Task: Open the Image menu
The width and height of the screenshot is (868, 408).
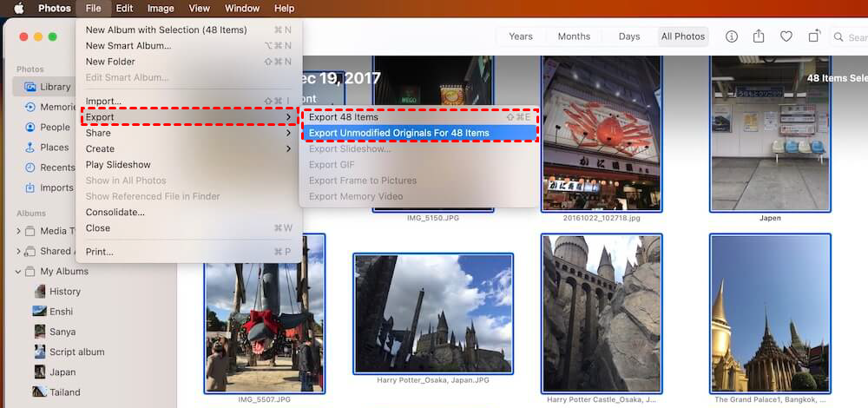Action: (x=161, y=9)
